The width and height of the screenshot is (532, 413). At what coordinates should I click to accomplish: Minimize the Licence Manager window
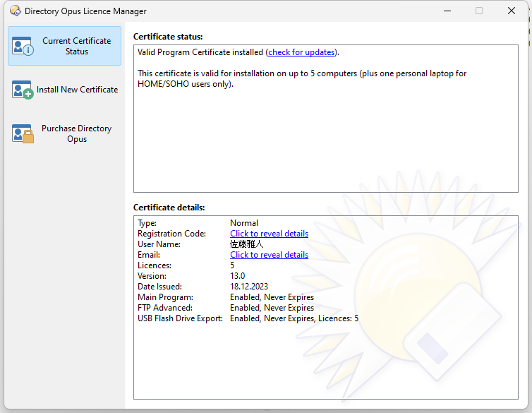click(x=447, y=11)
